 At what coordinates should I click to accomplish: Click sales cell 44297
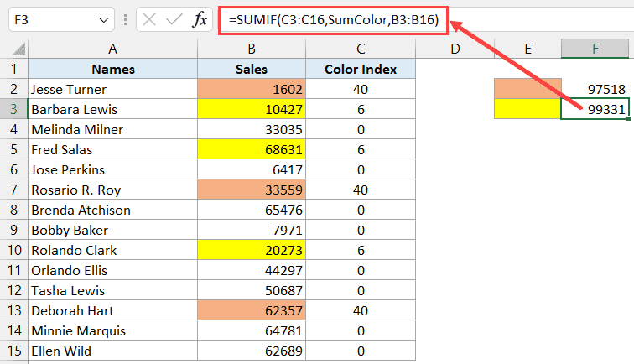[252, 270]
